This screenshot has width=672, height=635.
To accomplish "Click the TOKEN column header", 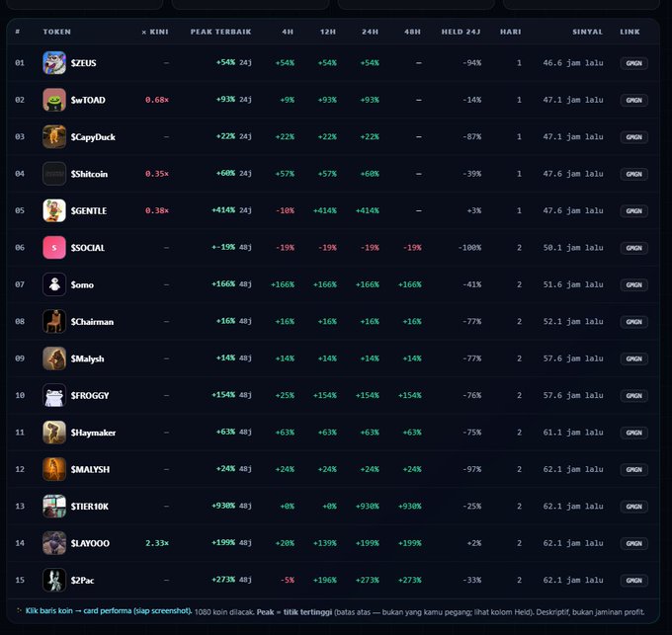I will 57,32.
